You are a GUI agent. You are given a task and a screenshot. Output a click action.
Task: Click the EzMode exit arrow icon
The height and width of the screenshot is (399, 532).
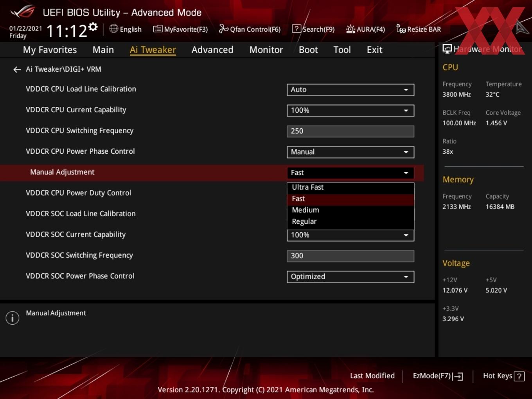pos(458,376)
